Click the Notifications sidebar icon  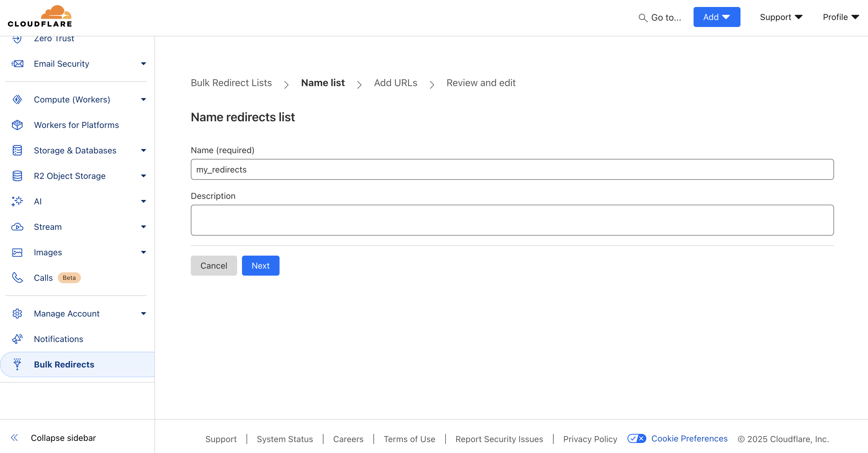[x=18, y=339]
